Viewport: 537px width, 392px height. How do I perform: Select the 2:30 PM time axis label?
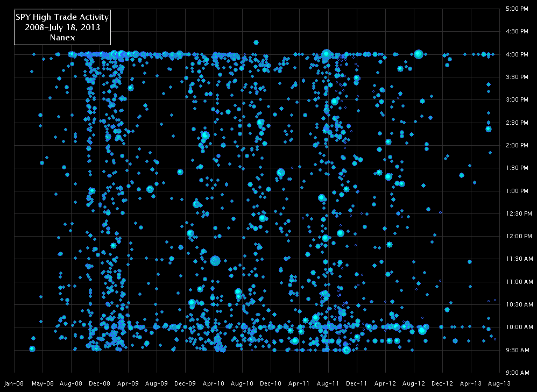pos(517,123)
